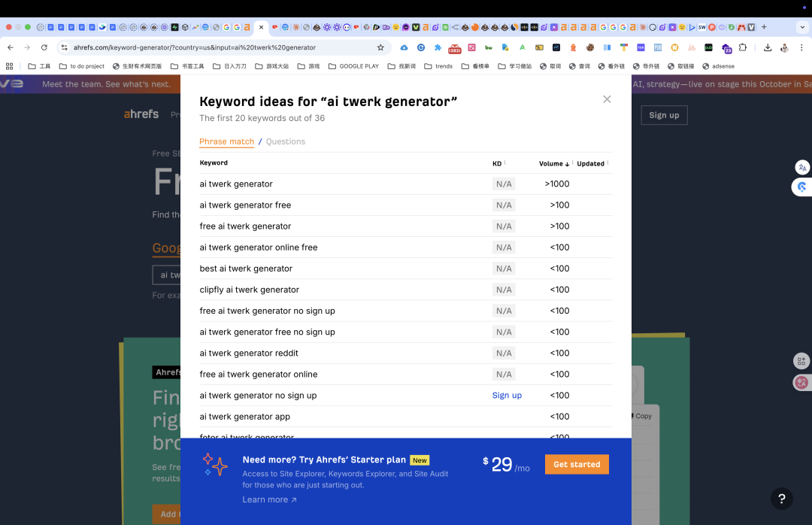Open the GOOGLE PLAY bookmark folder

[353, 66]
